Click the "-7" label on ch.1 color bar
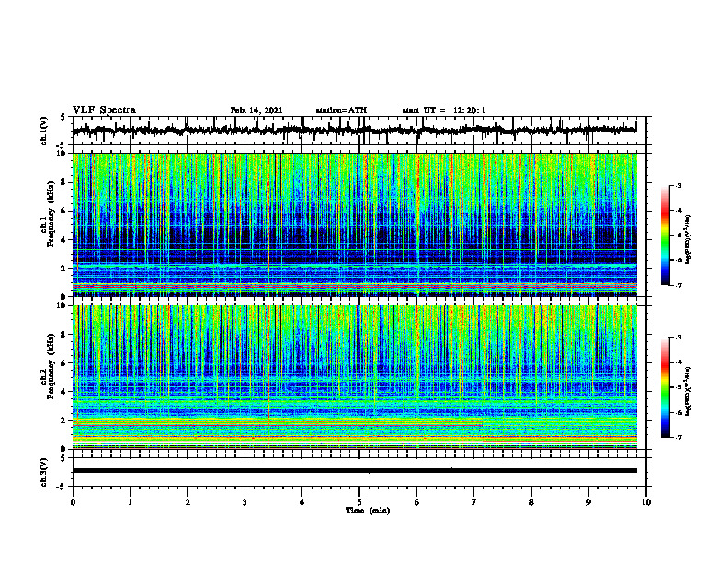The width and height of the screenshot is (728, 563). click(x=677, y=285)
